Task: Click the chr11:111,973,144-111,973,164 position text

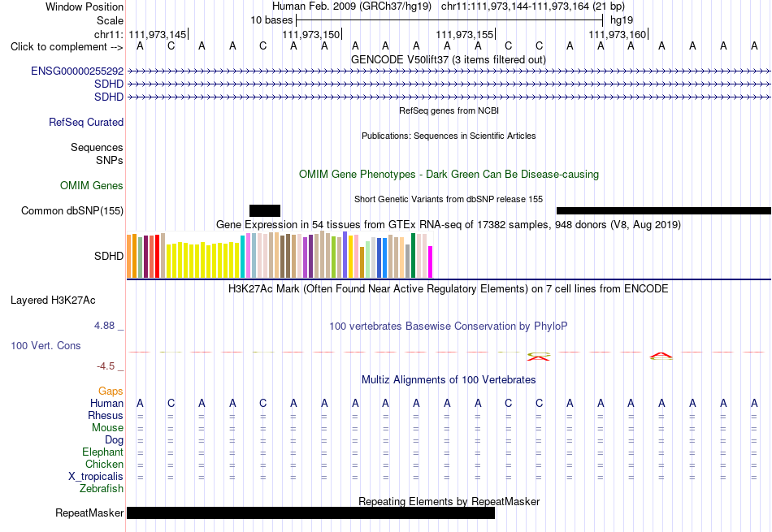Action: click(533, 6)
